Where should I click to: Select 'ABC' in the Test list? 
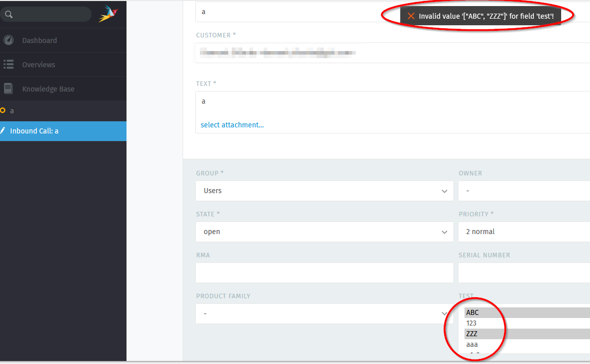pos(527,312)
